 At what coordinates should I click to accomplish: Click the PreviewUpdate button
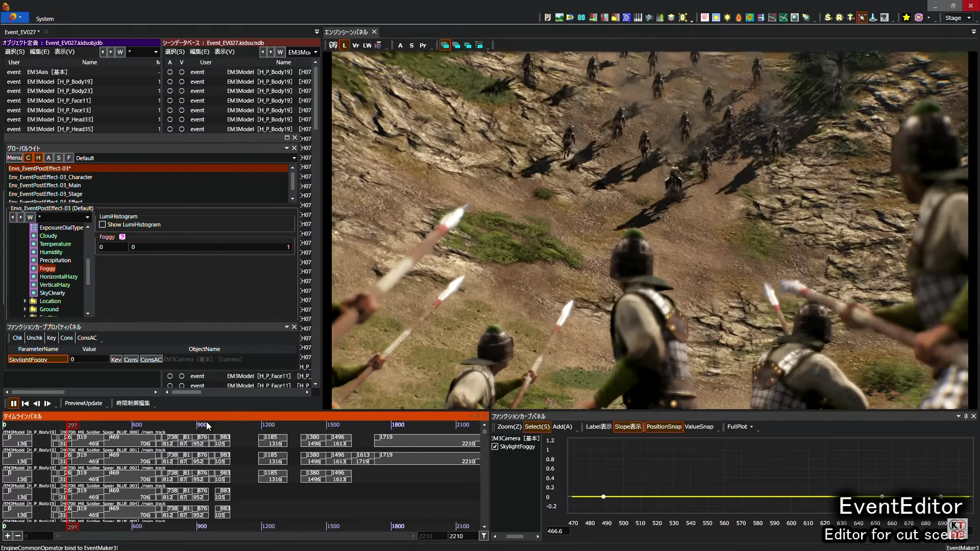point(83,404)
